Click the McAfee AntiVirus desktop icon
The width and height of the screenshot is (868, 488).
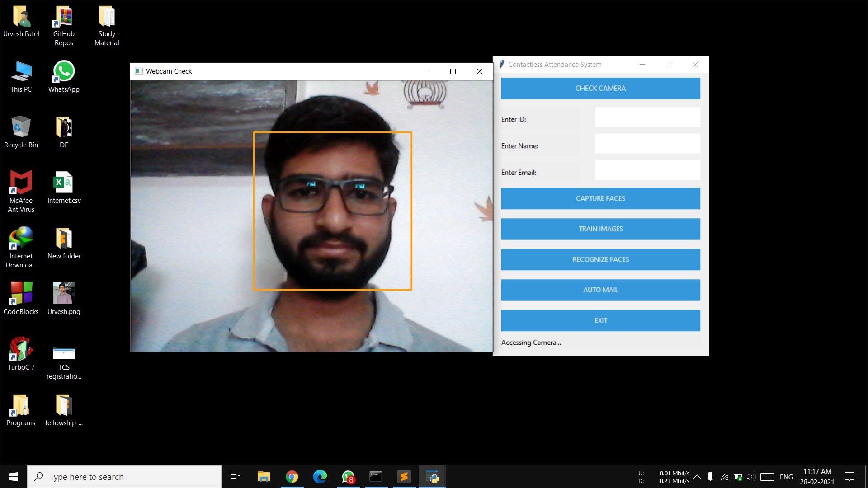[21, 183]
